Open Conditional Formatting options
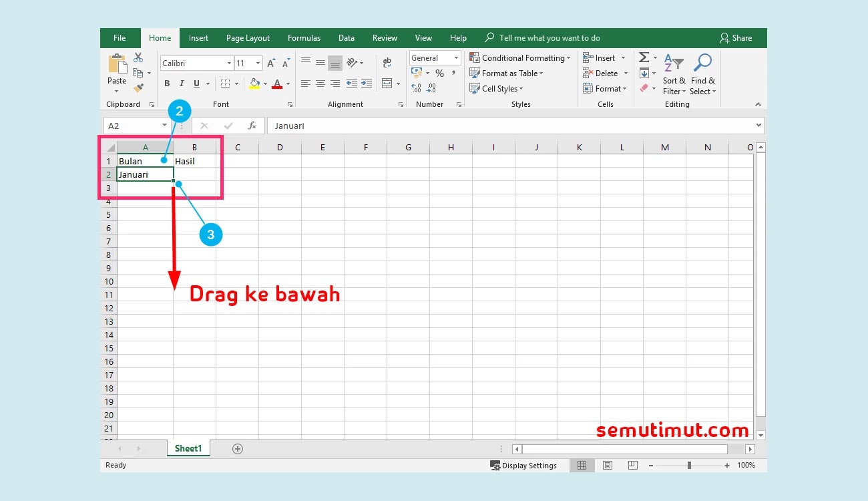The image size is (868, 501). pos(520,57)
